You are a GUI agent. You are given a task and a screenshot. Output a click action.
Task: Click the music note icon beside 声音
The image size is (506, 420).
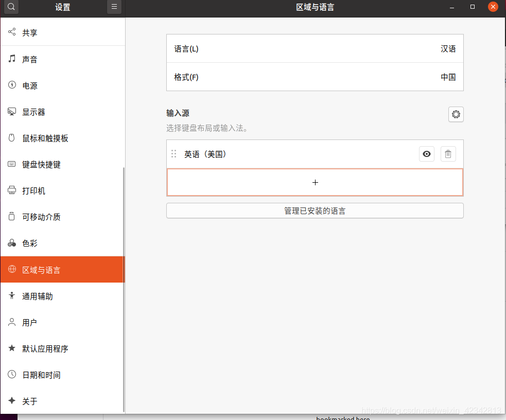pos(12,59)
